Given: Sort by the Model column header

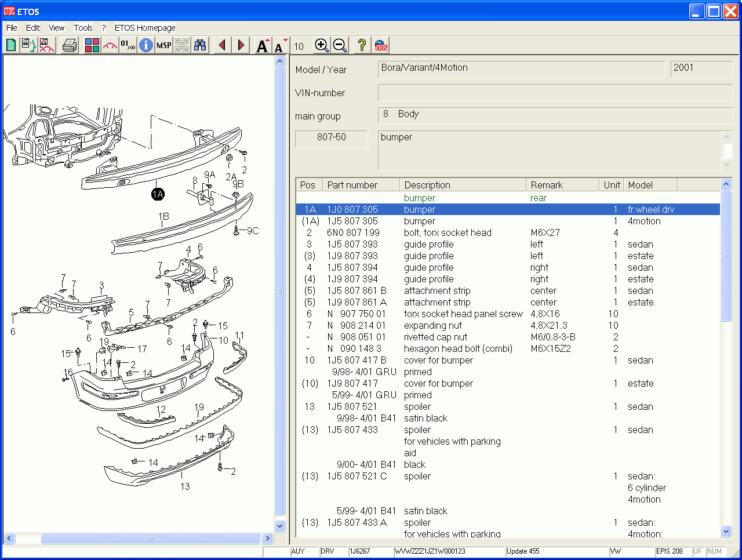Looking at the screenshot, I should coord(650,185).
